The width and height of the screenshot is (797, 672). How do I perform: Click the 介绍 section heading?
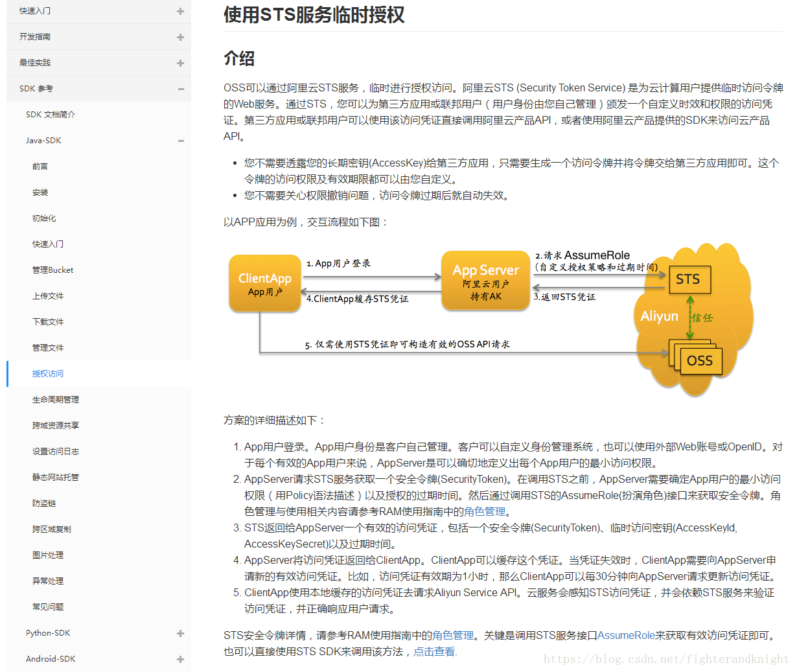click(239, 58)
